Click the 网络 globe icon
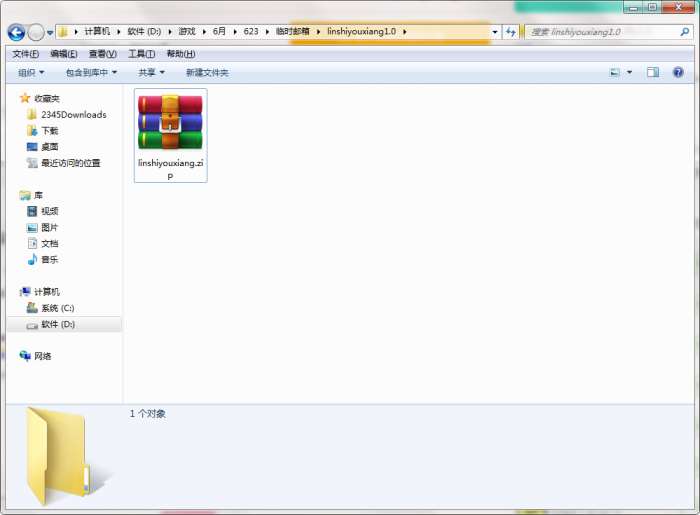 click(25, 356)
